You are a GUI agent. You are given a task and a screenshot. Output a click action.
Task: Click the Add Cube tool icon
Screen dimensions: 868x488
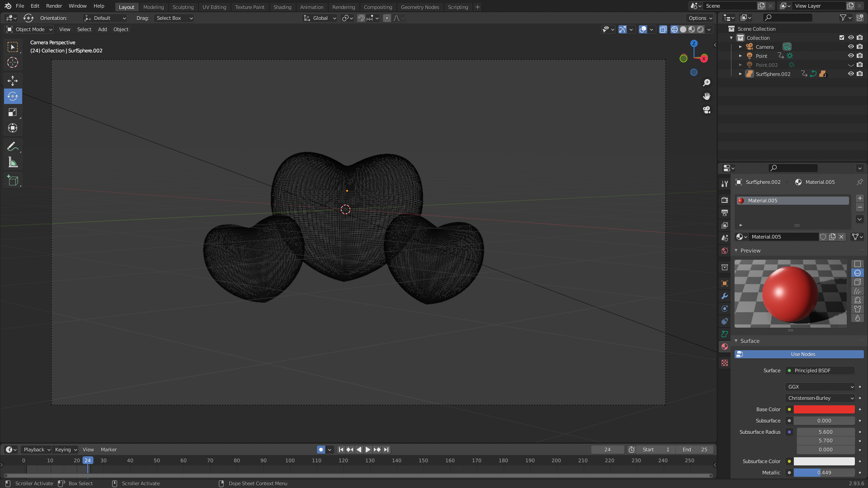click(x=13, y=181)
